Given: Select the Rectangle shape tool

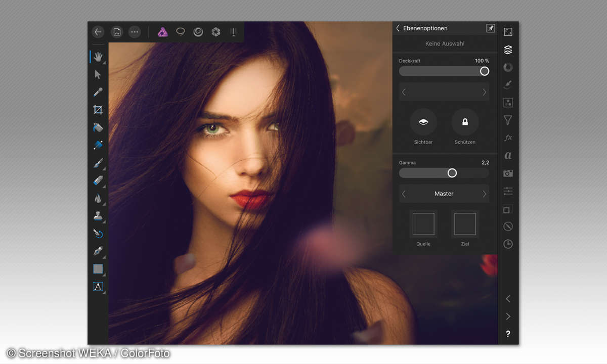Looking at the screenshot, I should click(x=98, y=269).
